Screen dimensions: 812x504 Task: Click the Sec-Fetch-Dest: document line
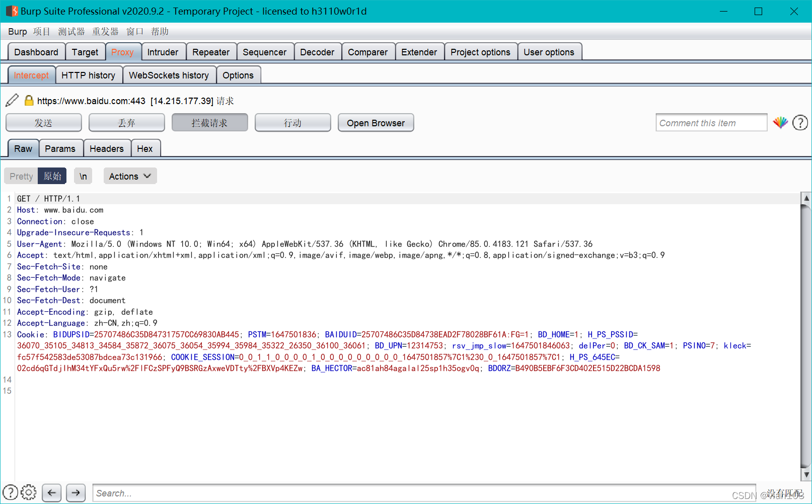[71, 300]
